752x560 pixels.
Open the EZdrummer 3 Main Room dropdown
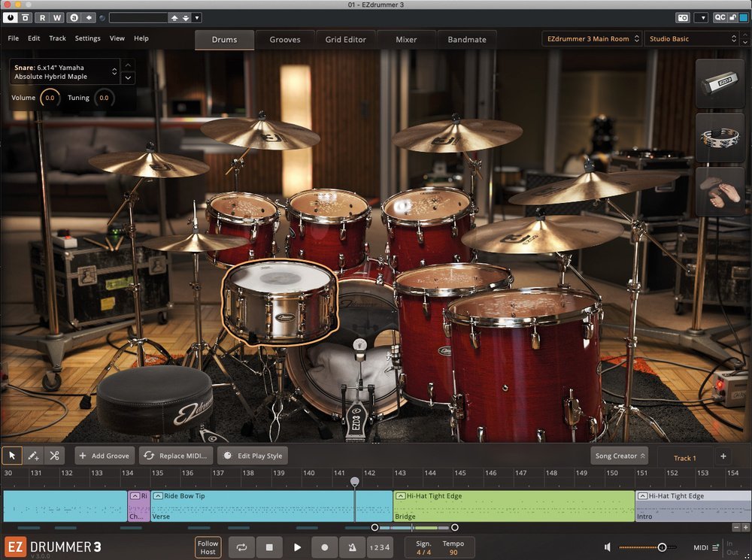coord(592,38)
